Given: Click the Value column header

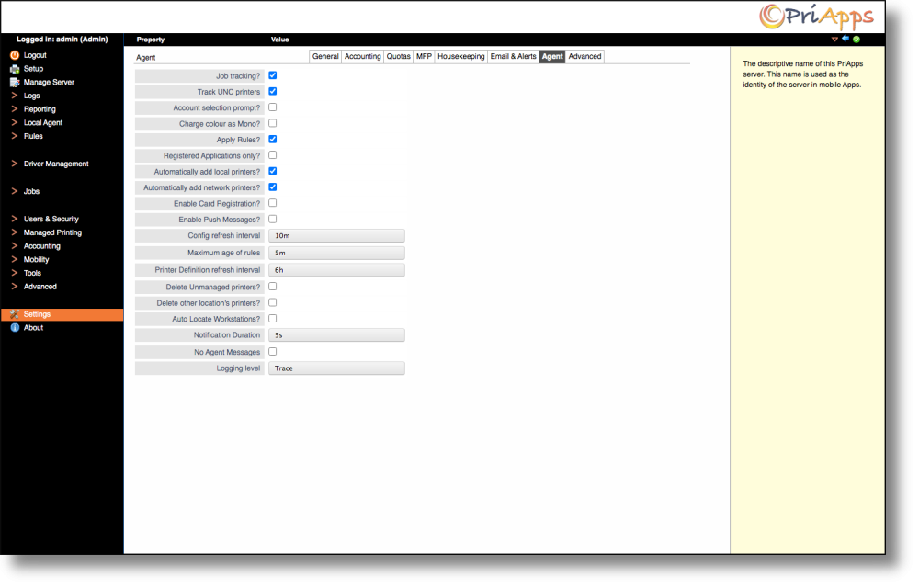Looking at the screenshot, I should [x=279, y=40].
